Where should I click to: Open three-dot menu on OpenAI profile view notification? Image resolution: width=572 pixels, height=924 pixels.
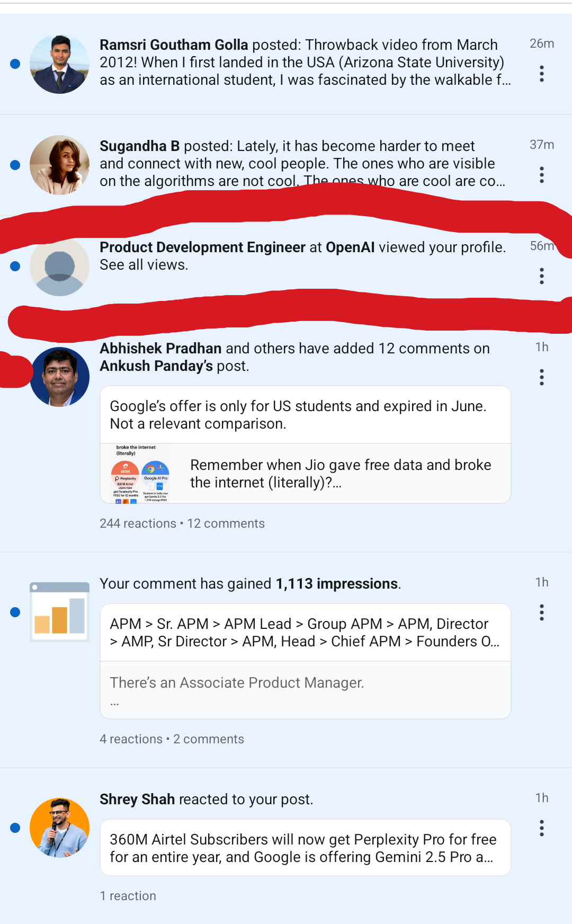[x=541, y=276]
